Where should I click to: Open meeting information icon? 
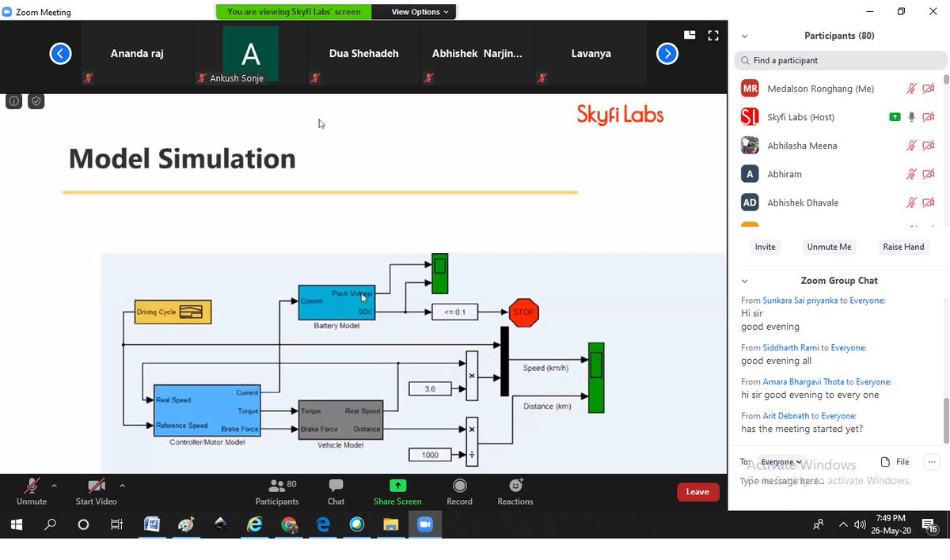click(x=13, y=101)
